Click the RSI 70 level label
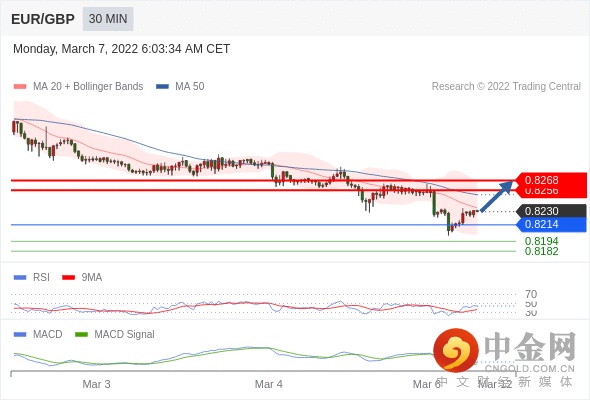 531,294
